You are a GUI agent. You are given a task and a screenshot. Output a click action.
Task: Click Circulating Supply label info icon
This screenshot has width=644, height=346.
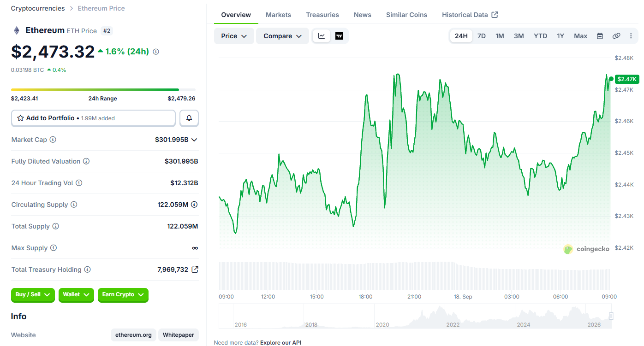74,205
